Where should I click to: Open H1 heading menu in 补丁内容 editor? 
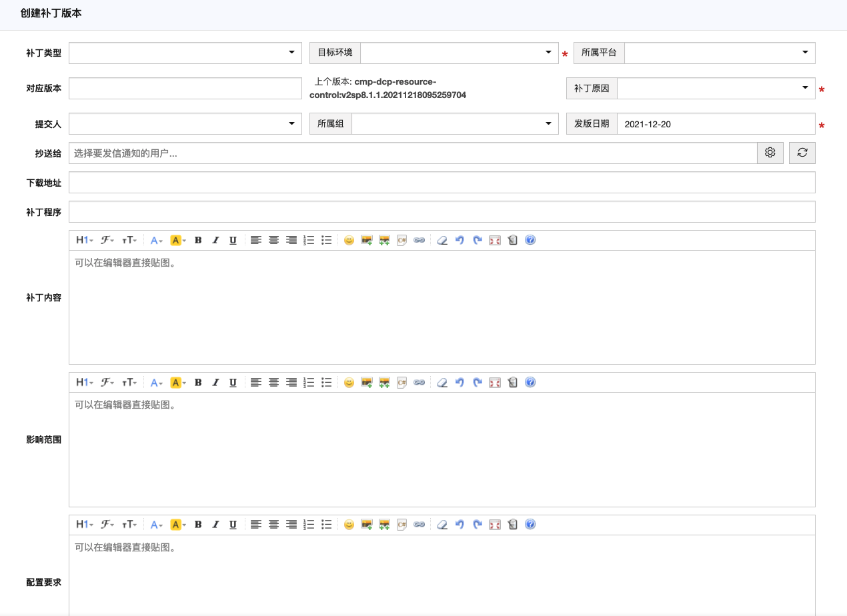point(84,240)
